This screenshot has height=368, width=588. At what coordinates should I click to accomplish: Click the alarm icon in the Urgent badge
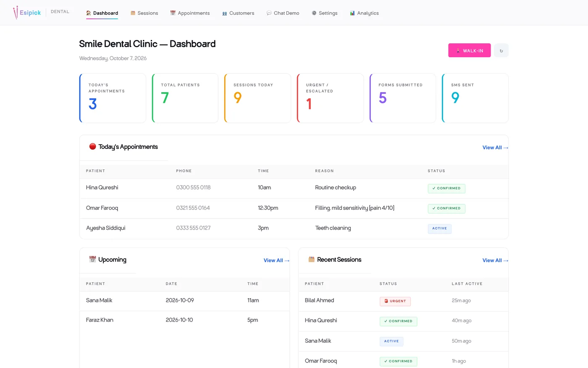pos(386,301)
